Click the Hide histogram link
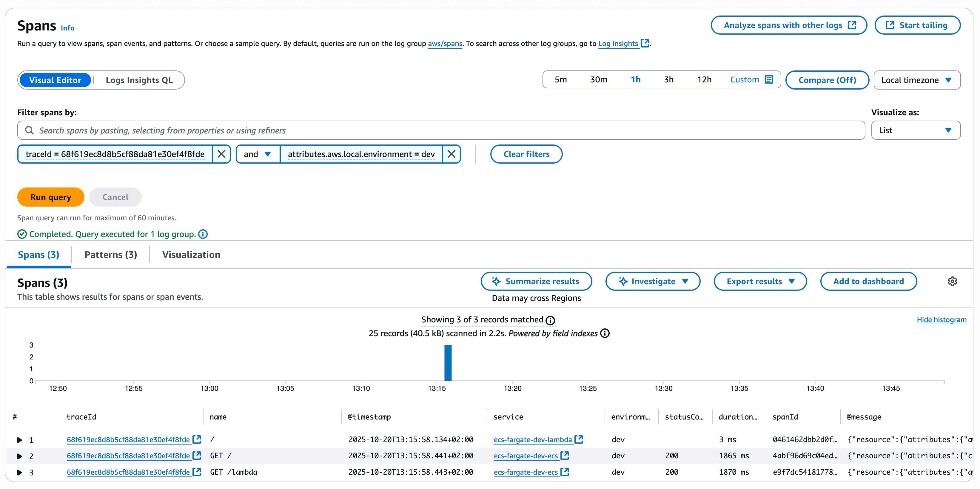This screenshot has width=980, height=489. click(x=942, y=320)
